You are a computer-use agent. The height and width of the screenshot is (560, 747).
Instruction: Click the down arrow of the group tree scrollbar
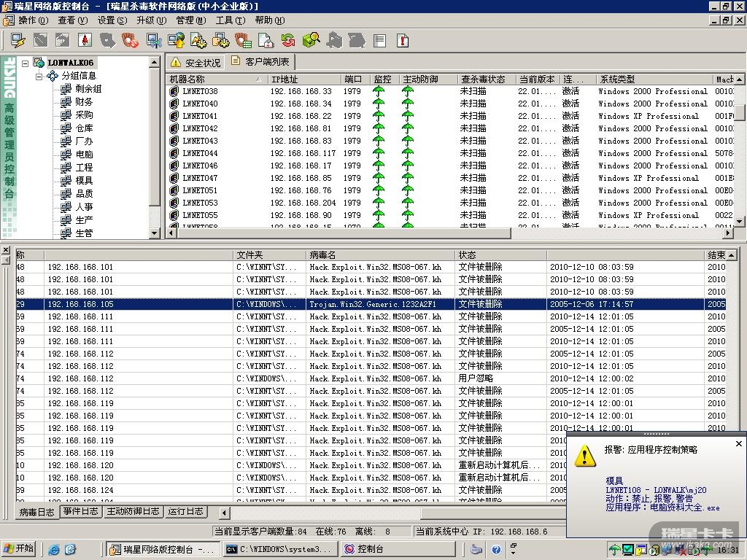tap(155, 233)
